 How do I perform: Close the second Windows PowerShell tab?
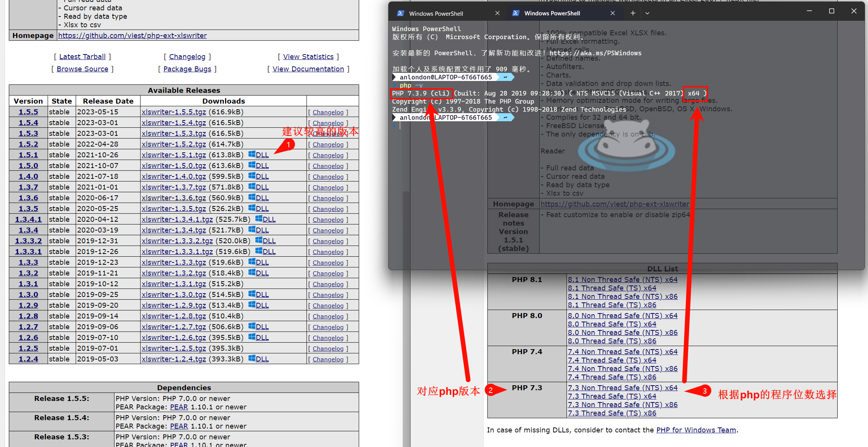[613, 13]
